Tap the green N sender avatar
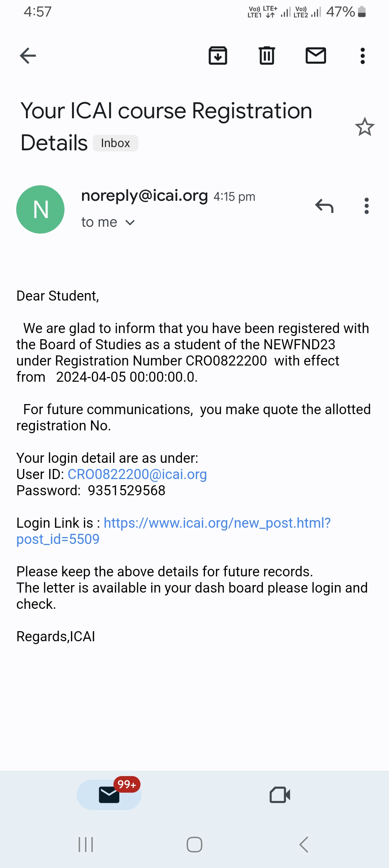 [40, 209]
